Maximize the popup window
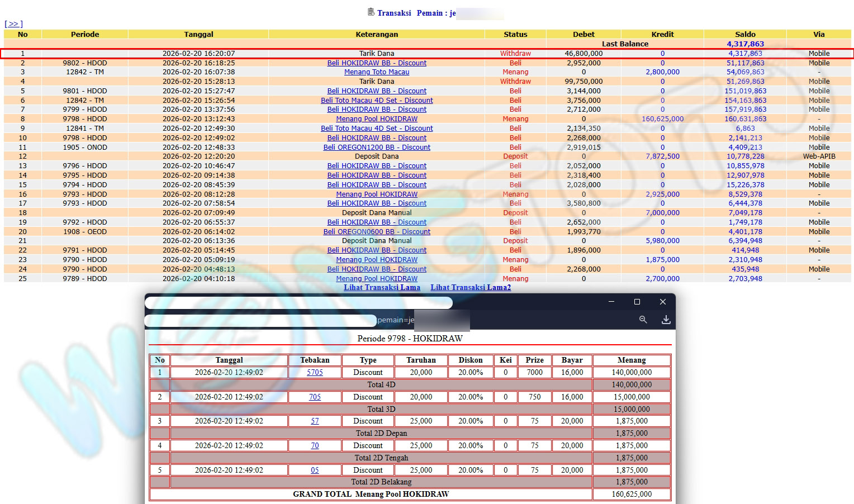Screen dimensions: 854x504 tap(637, 302)
